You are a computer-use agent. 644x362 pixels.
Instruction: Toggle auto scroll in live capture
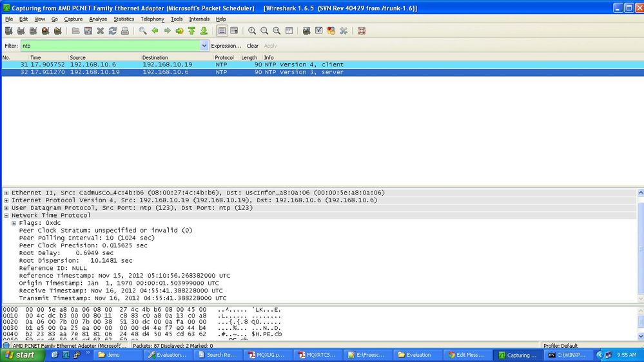(235, 31)
